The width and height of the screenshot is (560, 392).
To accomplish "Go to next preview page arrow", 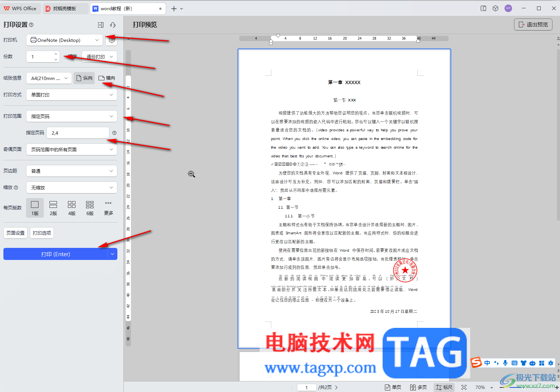I will click(x=336, y=387).
